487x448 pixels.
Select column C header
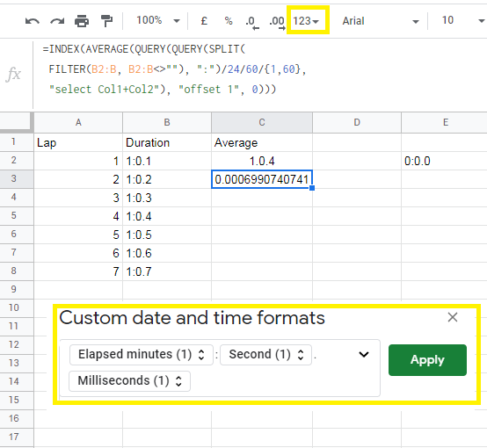(262, 123)
